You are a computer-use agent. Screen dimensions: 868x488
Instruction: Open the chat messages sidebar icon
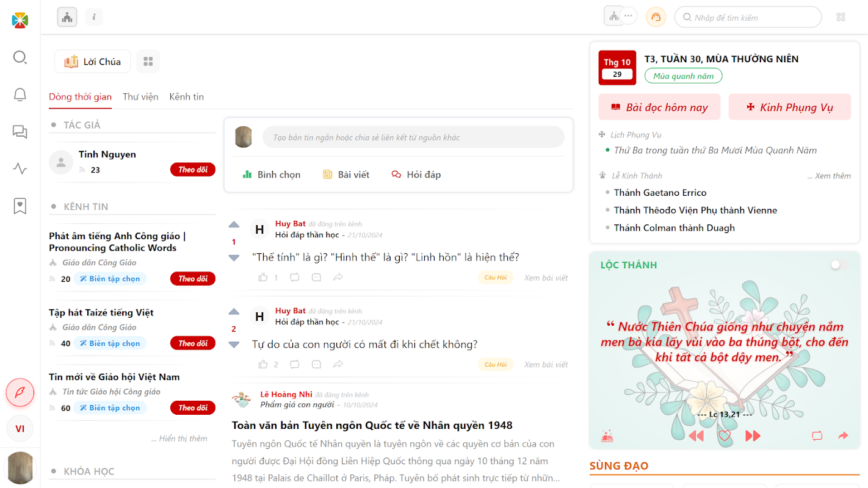[x=20, y=132]
